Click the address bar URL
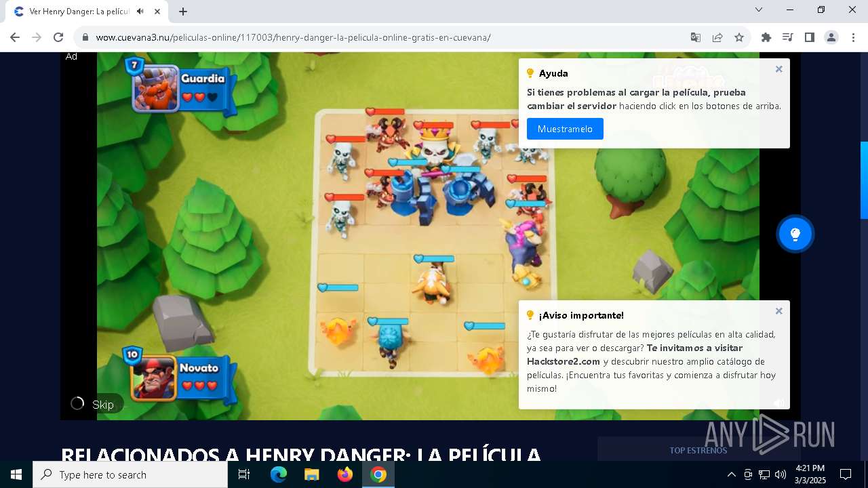Viewport: 868px width, 488px height. point(293,37)
